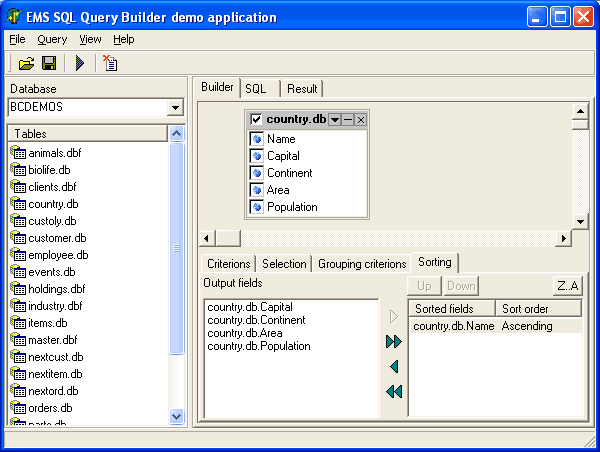600x452 pixels.
Task: Click the Tables list header
Action: pyautogui.click(x=87, y=134)
